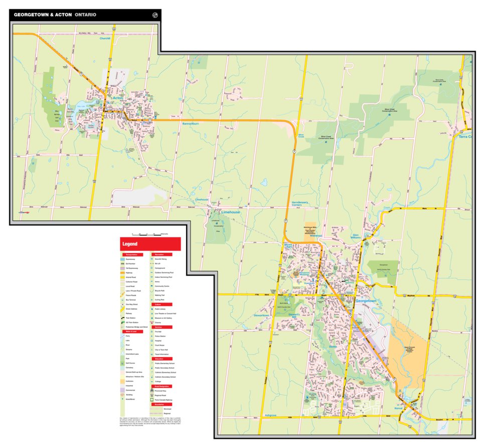Select the Recreation legend section header

[x=161, y=255]
